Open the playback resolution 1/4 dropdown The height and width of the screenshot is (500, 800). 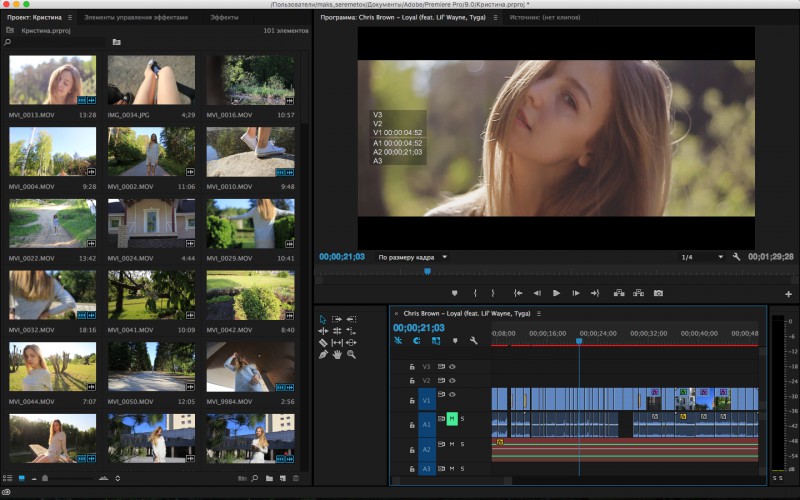[700, 257]
